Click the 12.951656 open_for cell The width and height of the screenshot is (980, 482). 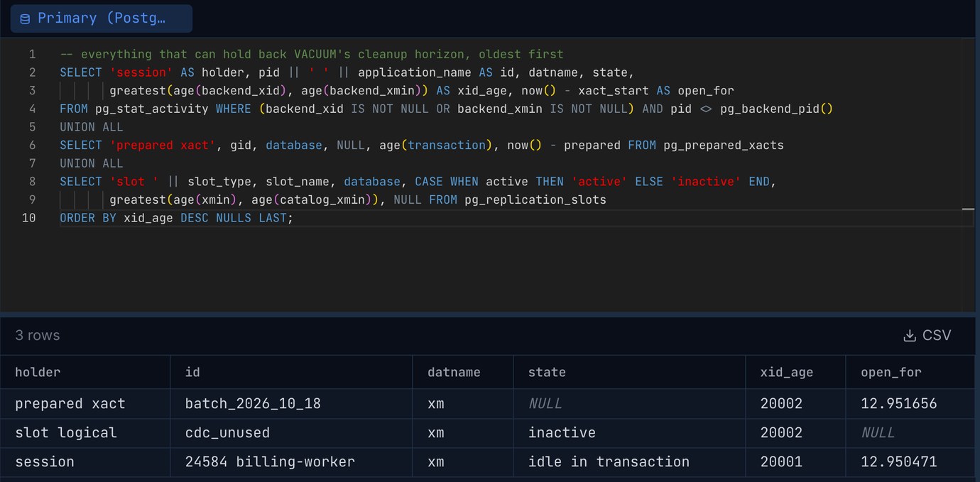pyautogui.click(x=910, y=403)
